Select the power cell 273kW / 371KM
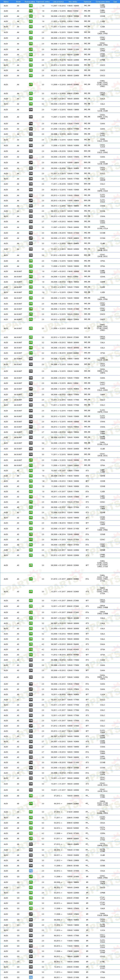120x980 pixels. coord(73,833)
